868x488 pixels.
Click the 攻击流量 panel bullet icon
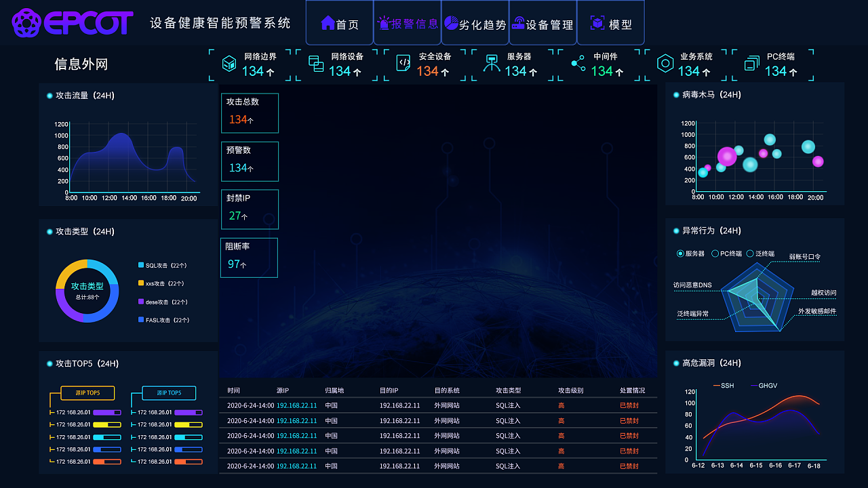coord(50,96)
